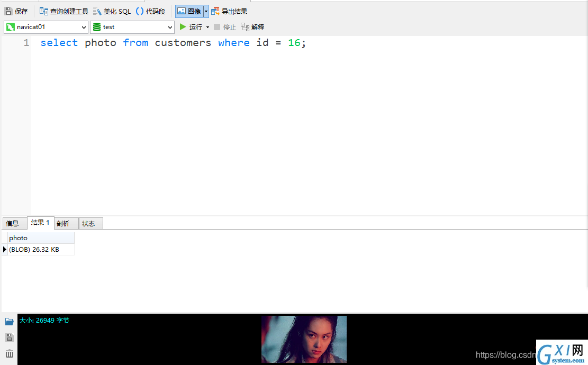
Task: Click the 大小: 26949 字节 size label
Action: [x=44, y=321]
